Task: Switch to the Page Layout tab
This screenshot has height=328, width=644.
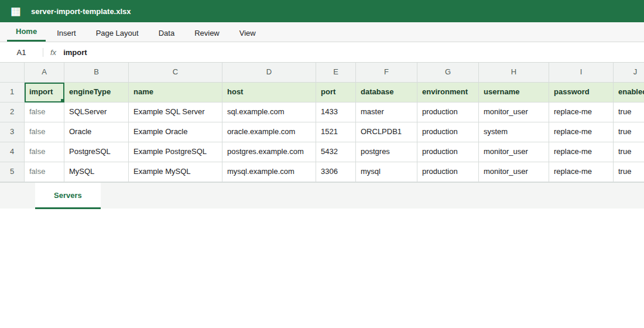Action: 117,33
